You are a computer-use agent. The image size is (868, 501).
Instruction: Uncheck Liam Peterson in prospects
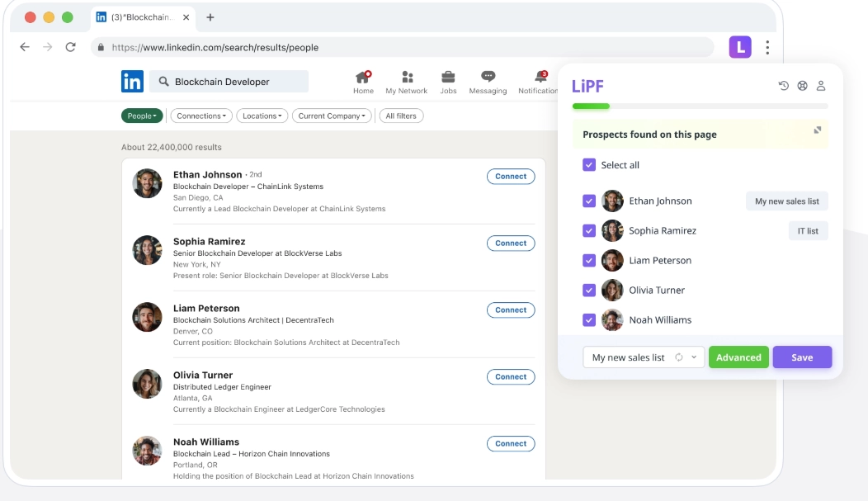tap(589, 260)
